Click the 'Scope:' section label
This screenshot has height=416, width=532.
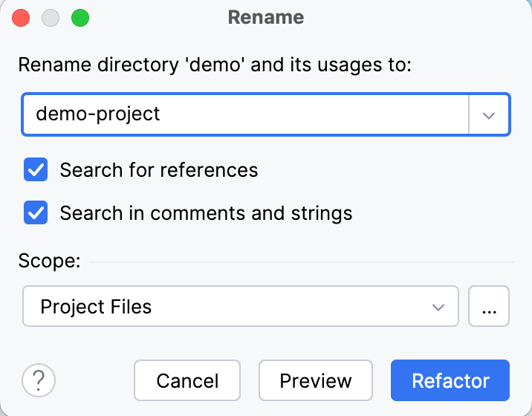point(48,261)
